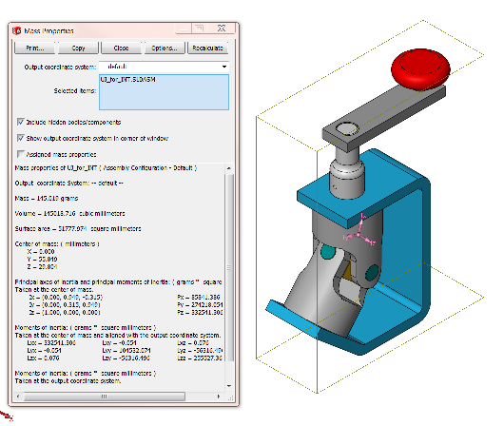Select UJ_for_INT.SLDASM in Selected items box
This screenshot has width=504, height=426.
click(128, 79)
